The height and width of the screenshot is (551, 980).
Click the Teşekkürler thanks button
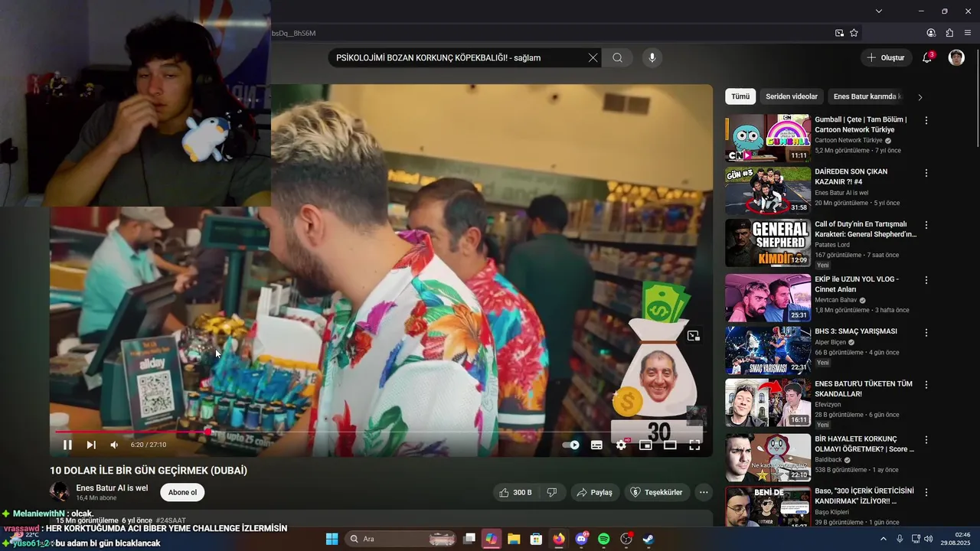pyautogui.click(x=656, y=492)
